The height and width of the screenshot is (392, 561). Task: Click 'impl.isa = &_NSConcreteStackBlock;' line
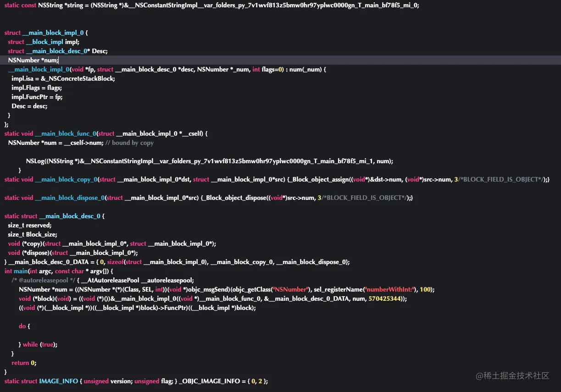[x=63, y=78]
